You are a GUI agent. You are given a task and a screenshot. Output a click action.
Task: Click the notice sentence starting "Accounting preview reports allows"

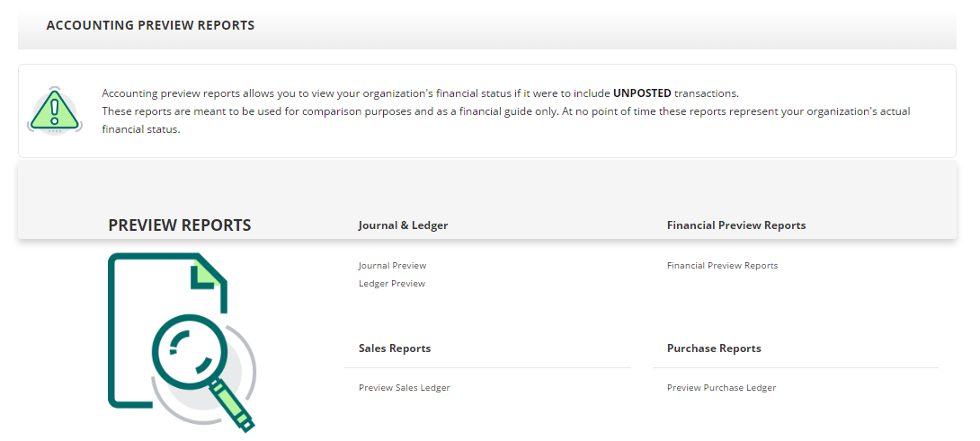coord(356,93)
